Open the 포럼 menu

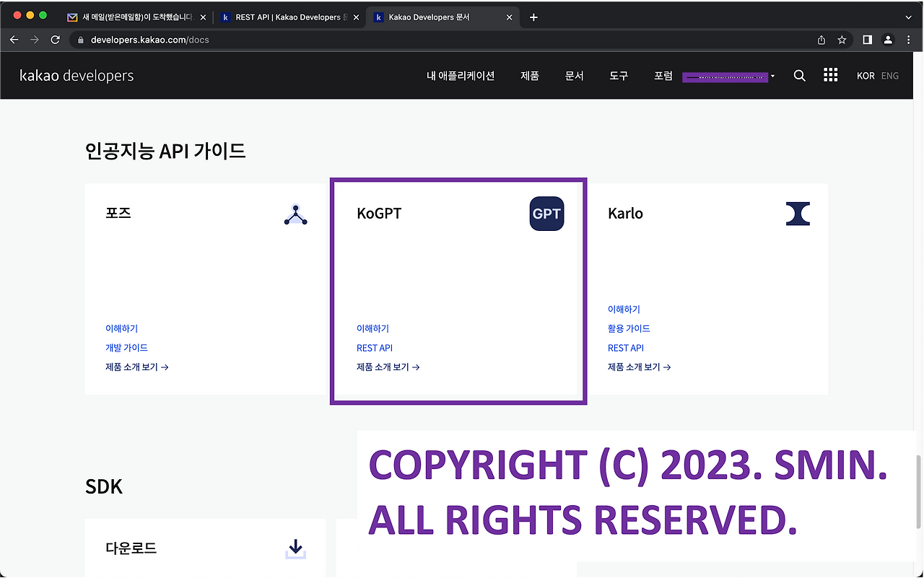point(663,76)
